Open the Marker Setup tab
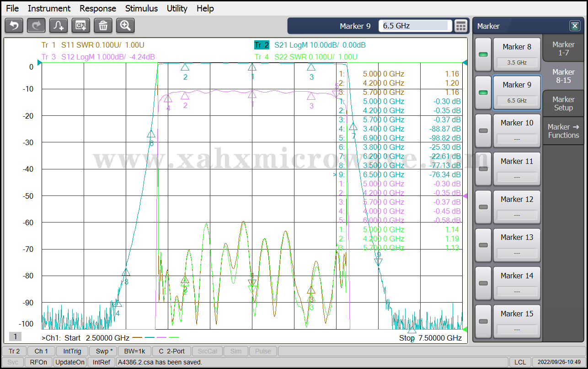 pyautogui.click(x=563, y=103)
